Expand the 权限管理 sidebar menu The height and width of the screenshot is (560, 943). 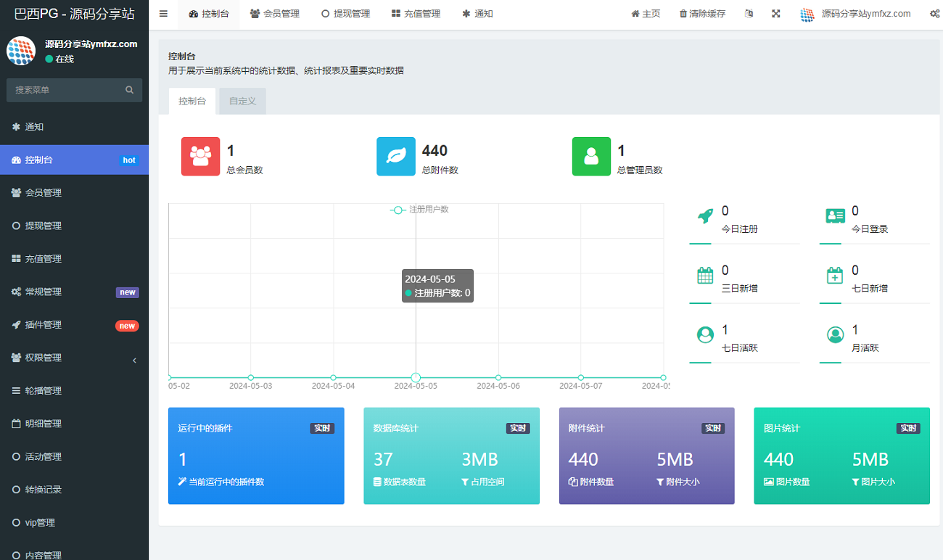tap(74, 358)
